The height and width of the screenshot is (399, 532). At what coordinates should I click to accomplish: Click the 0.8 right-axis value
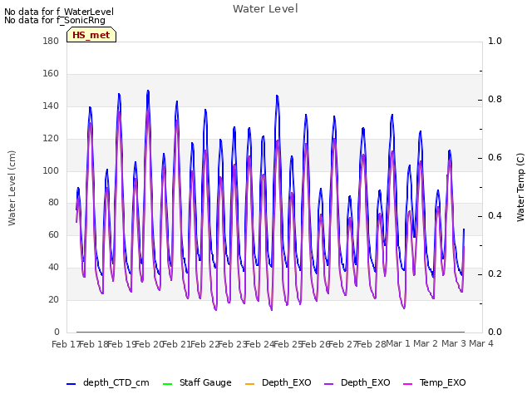[495, 100]
